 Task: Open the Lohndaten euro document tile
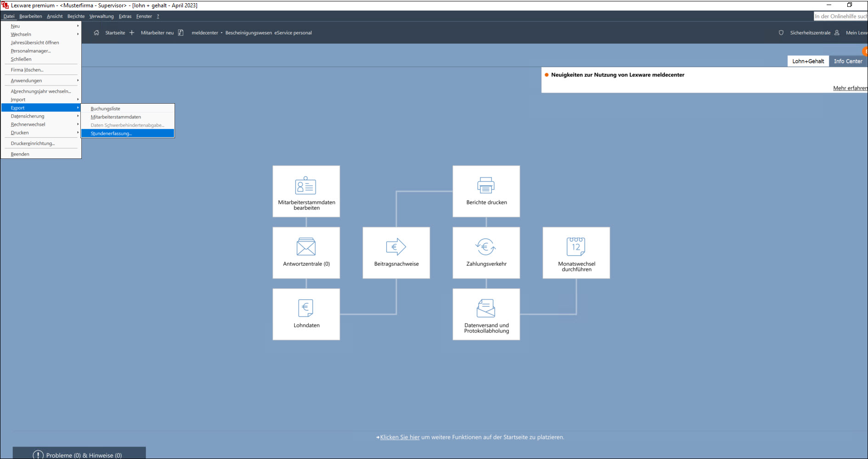point(306,314)
